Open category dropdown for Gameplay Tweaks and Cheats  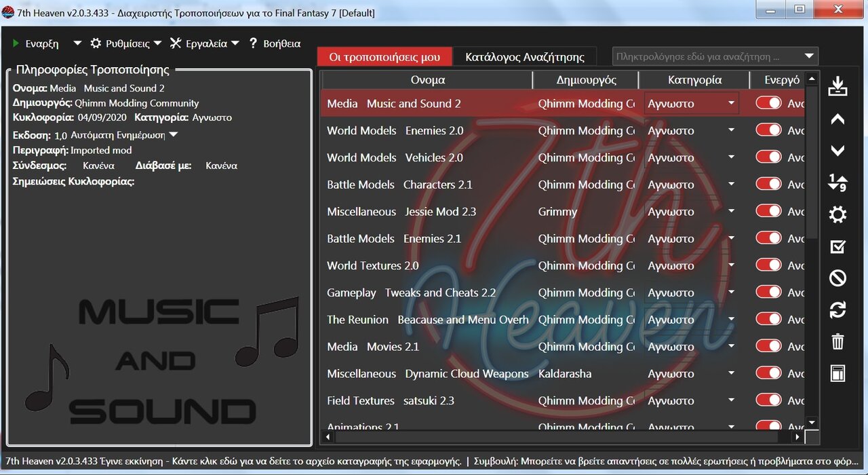point(731,292)
